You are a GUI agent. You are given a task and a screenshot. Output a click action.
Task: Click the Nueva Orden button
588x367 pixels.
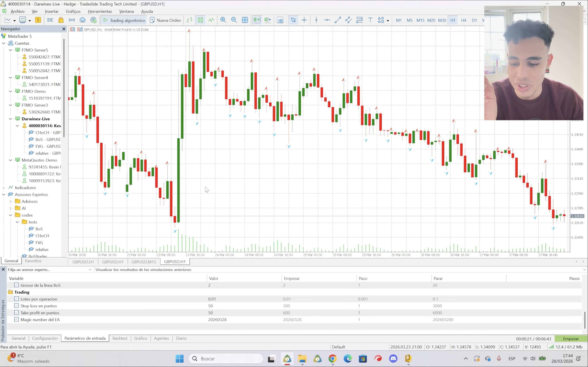166,20
